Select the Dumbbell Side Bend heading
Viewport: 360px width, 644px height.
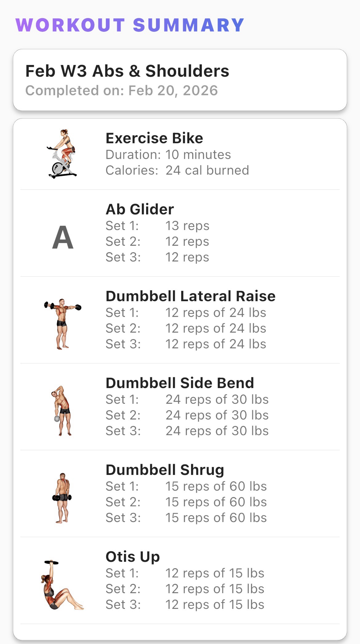[180, 383]
